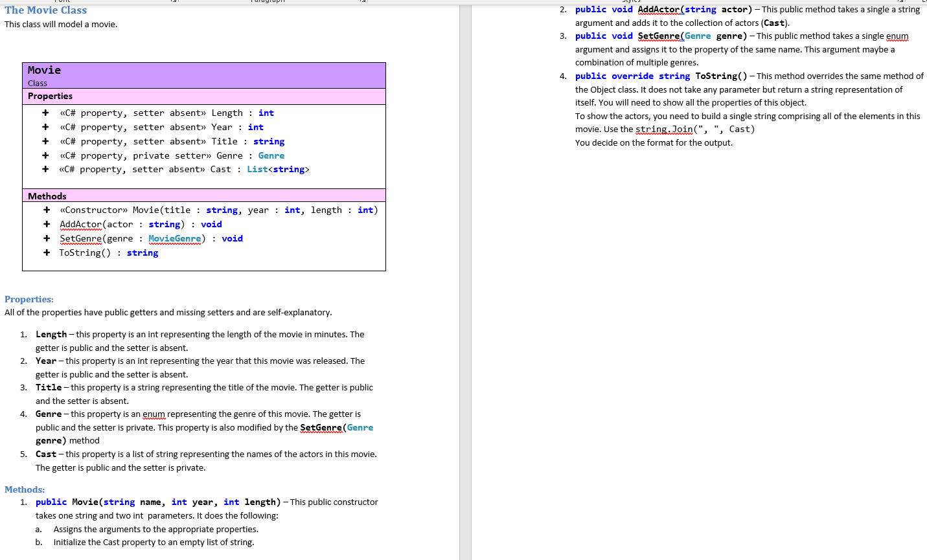Click the blue "Methods:" section heading

click(25, 490)
